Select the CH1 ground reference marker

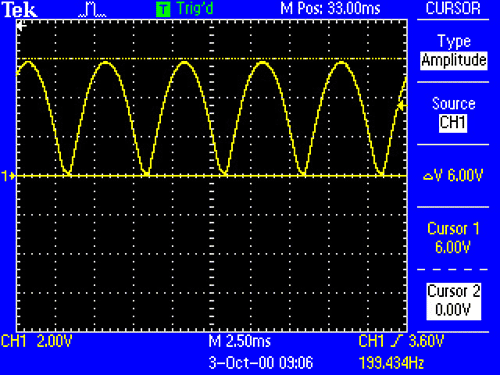[8, 176]
